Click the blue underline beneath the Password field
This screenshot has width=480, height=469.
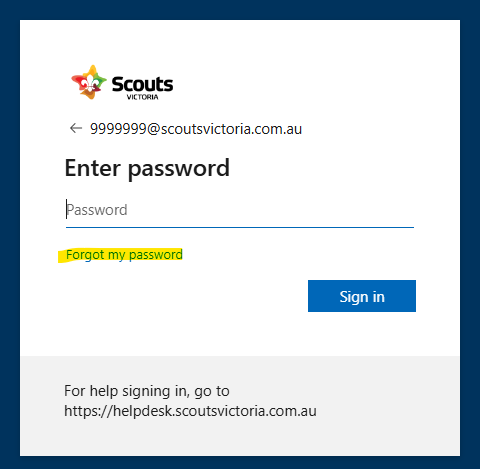click(x=240, y=227)
